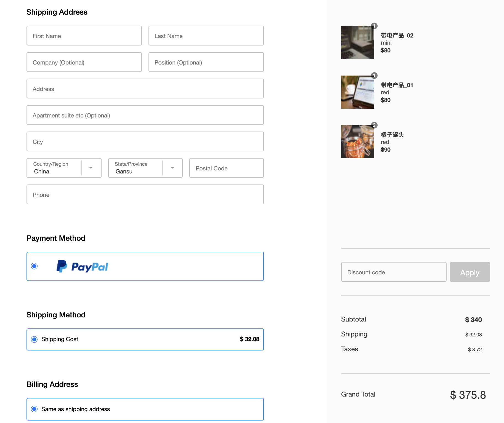Image resolution: width=504 pixels, height=423 pixels.
Task: Click the Company (Optional) field
Action: pos(84,62)
